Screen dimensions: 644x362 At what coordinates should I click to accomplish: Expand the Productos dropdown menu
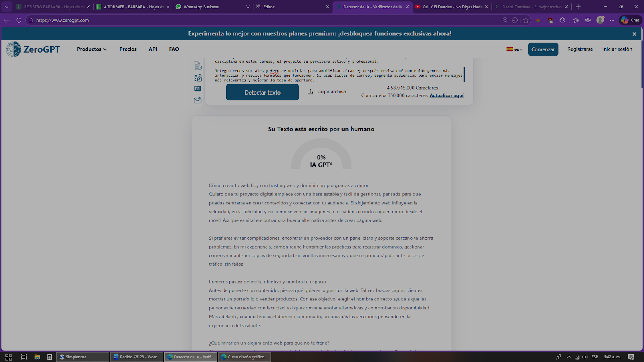tap(92, 49)
